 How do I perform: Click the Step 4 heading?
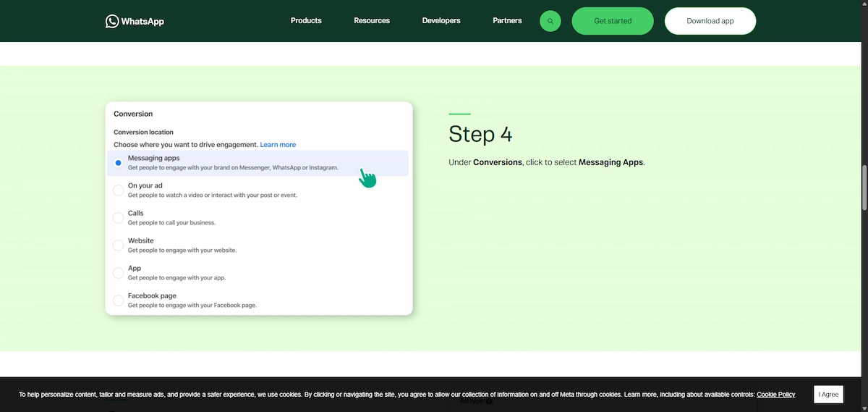480,134
